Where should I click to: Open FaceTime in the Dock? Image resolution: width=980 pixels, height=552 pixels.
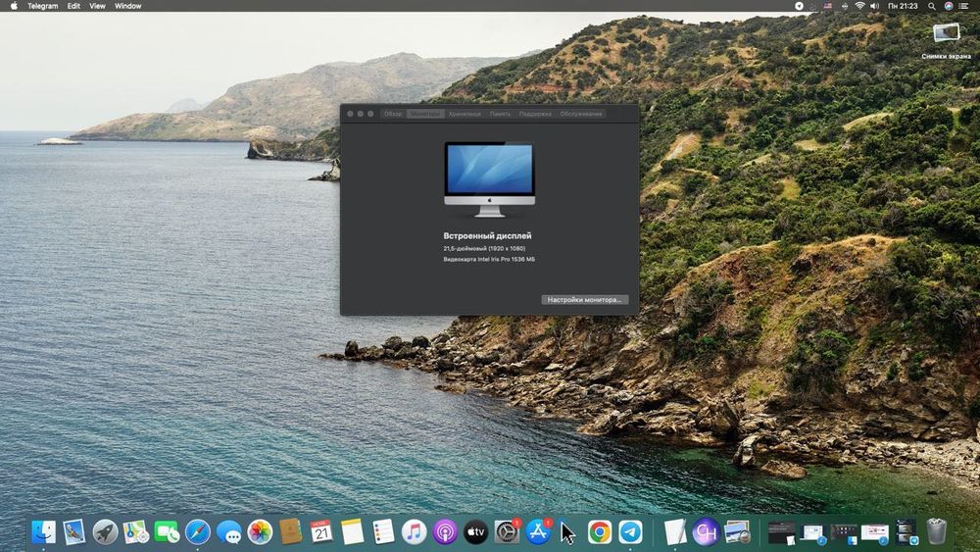pos(167,532)
